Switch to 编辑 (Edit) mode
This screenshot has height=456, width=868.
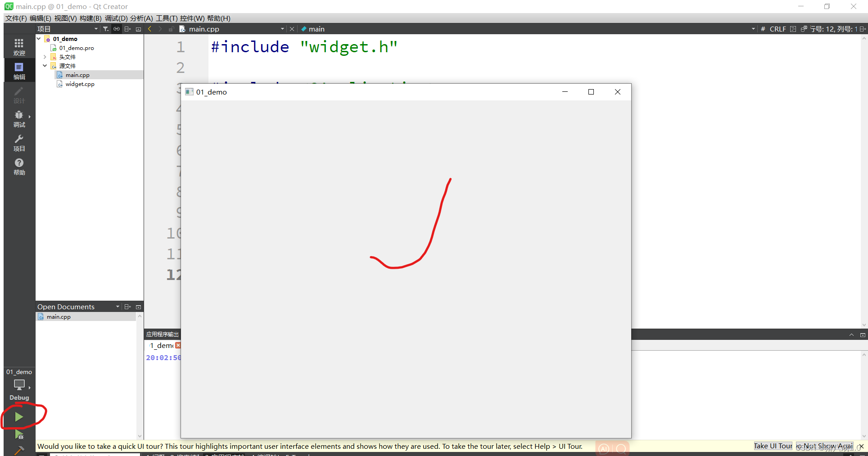tap(19, 71)
